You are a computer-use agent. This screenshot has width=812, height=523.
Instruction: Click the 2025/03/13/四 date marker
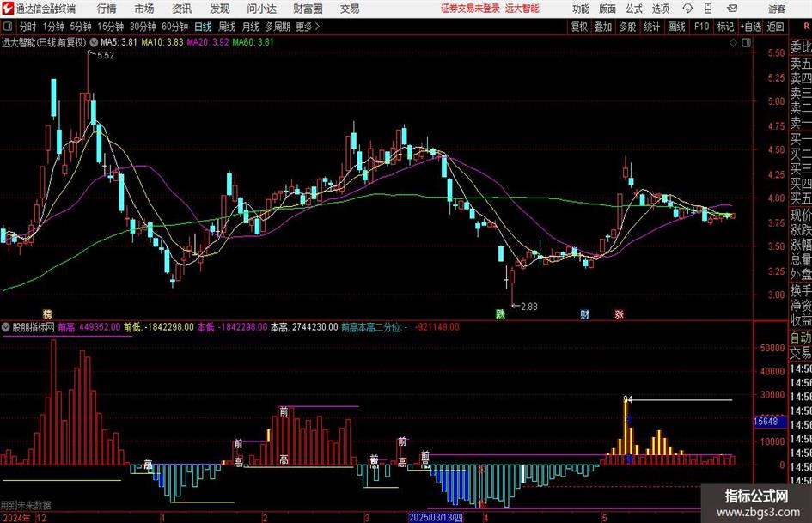pyautogui.click(x=436, y=517)
